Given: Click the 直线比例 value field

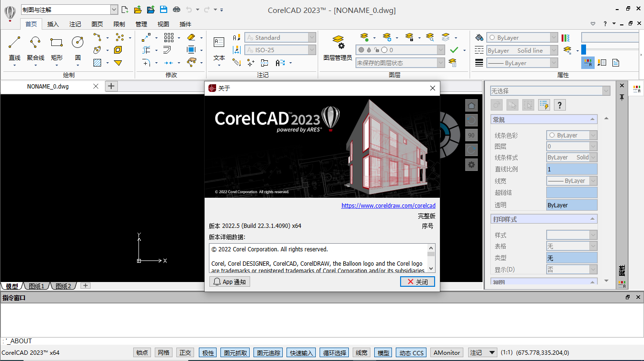Looking at the screenshot, I should (x=572, y=169).
